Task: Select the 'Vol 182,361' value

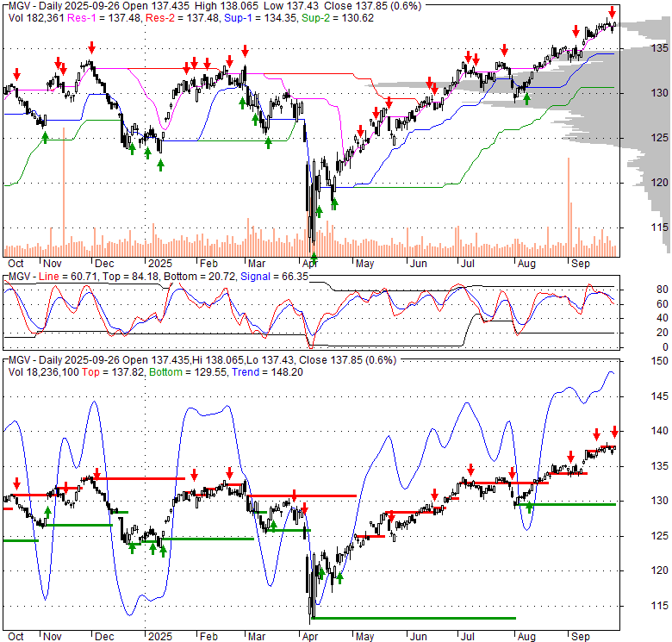Action: click(x=36, y=18)
